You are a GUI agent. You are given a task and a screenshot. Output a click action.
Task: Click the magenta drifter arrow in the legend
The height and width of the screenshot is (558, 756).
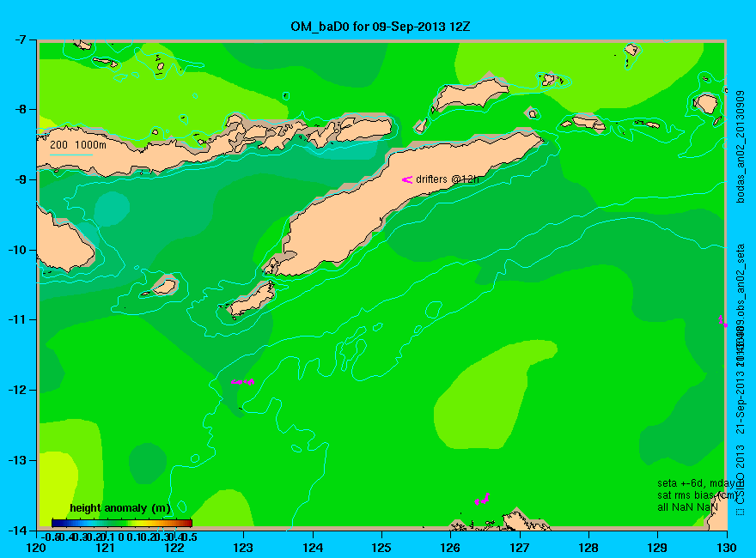click(407, 179)
